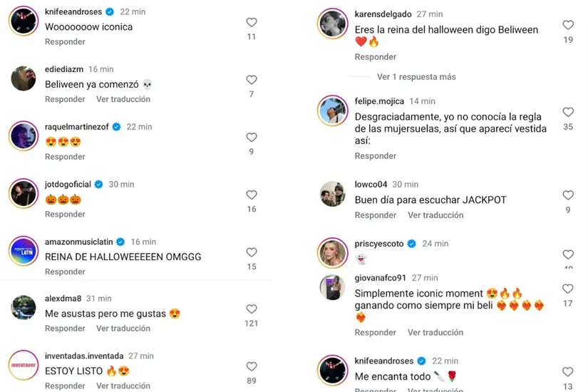Toggle like on giovanafco91's comment
Screen dimensions: 588x392
[x=568, y=289]
